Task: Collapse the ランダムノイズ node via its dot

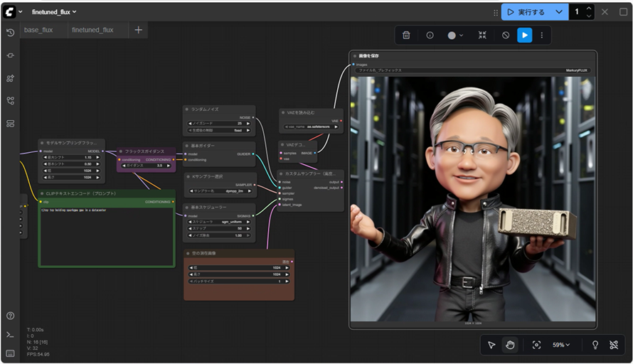Action: coord(187,109)
